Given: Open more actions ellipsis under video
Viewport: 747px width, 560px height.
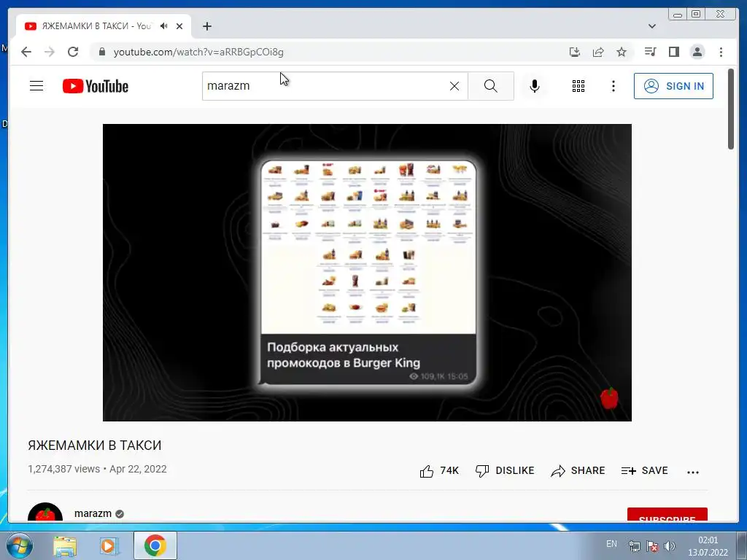Looking at the screenshot, I should pos(693,472).
